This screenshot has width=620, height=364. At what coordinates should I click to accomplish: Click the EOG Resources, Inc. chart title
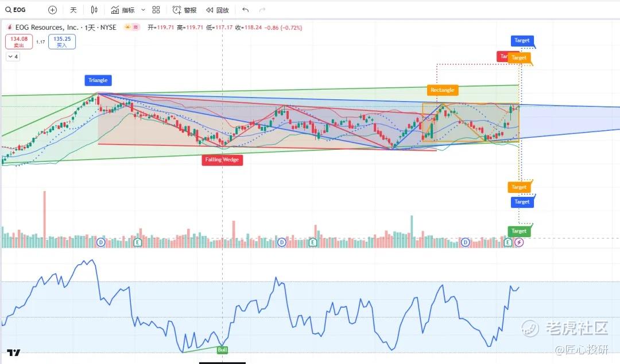click(65, 28)
